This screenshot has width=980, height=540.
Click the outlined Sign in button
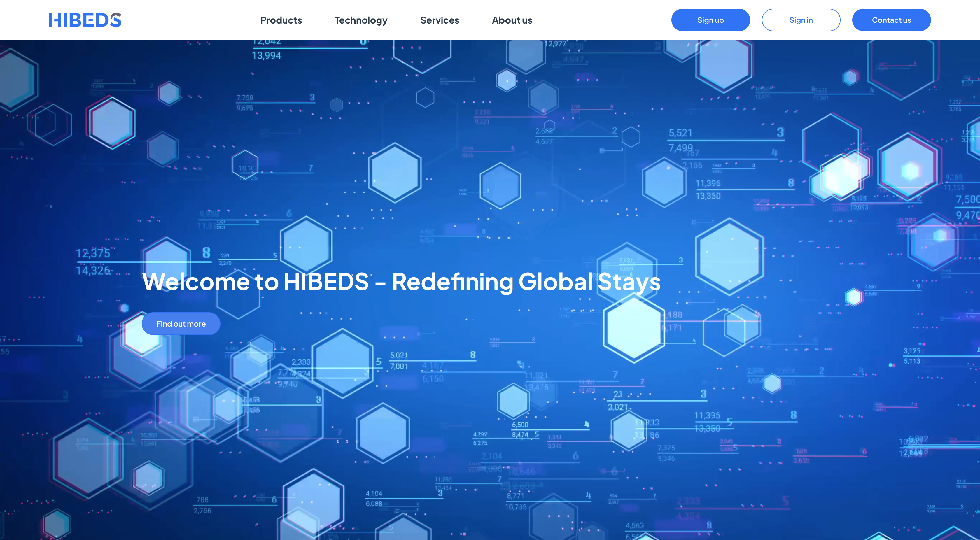click(801, 20)
